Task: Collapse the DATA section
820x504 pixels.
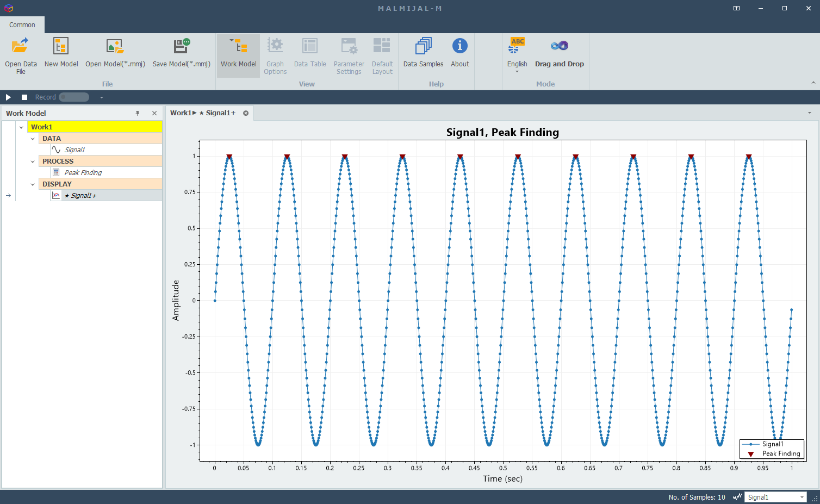Action: [33, 139]
